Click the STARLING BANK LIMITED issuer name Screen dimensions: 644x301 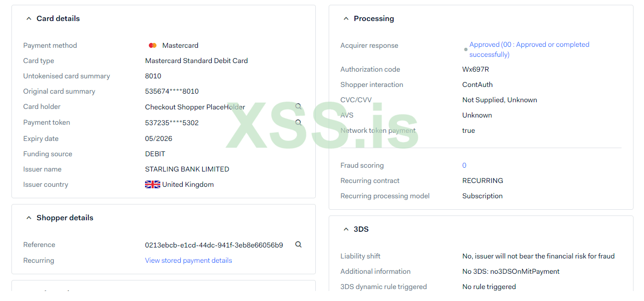coord(187,169)
